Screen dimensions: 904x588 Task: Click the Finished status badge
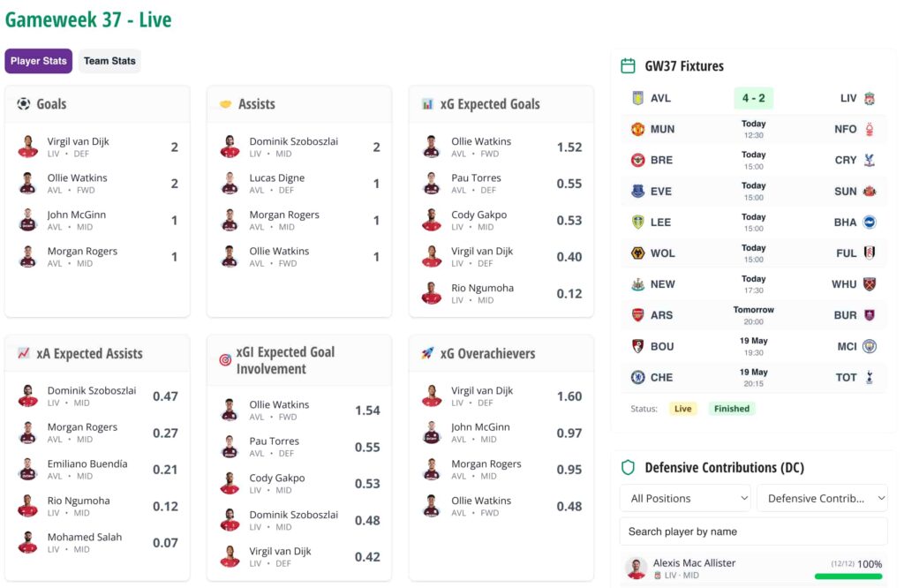[732, 409]
